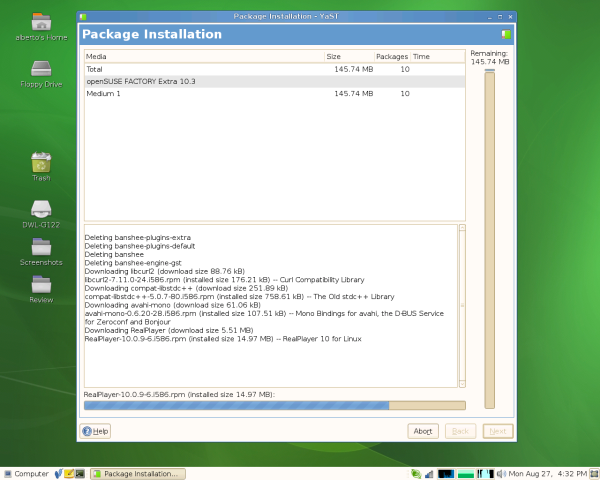Click the Packages column header
Viewport: 600px width, 480px height.
392,57
